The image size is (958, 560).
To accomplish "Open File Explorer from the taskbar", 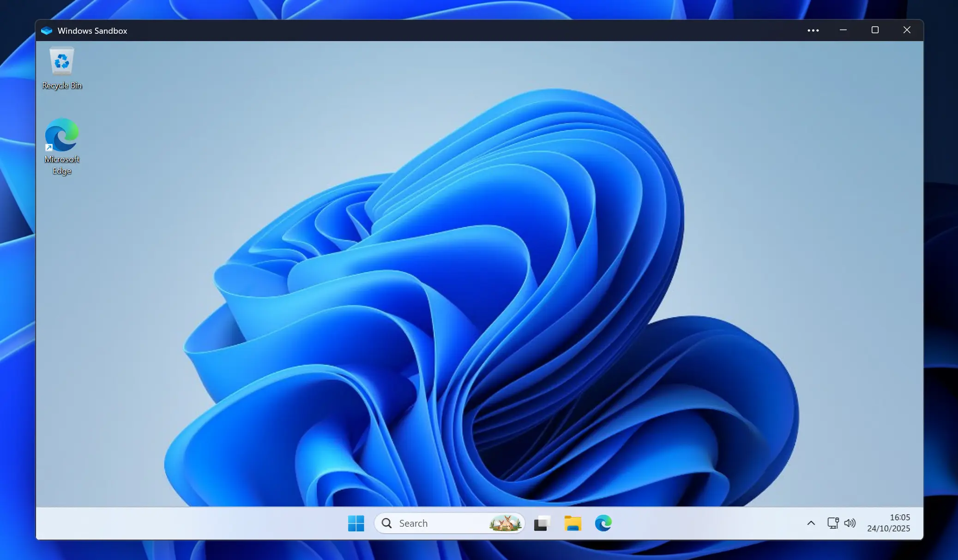I will (x=572, y=523).
